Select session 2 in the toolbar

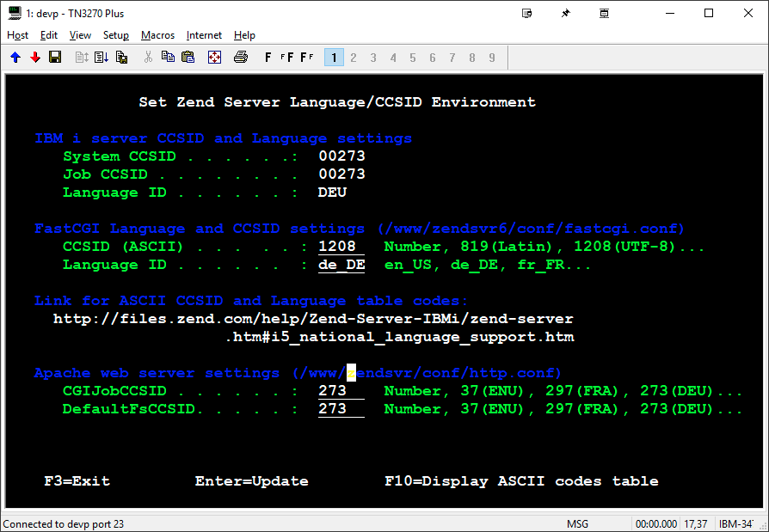(x=354, y=58)
